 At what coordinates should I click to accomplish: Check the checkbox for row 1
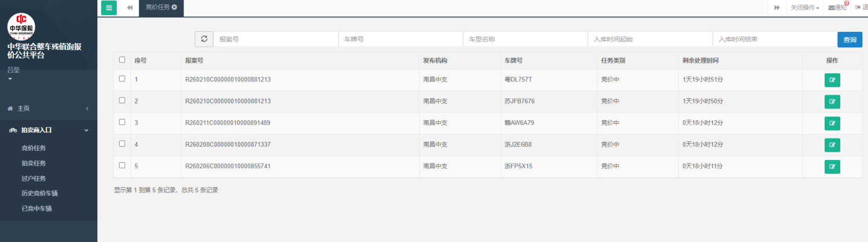[x=122, y=79]
